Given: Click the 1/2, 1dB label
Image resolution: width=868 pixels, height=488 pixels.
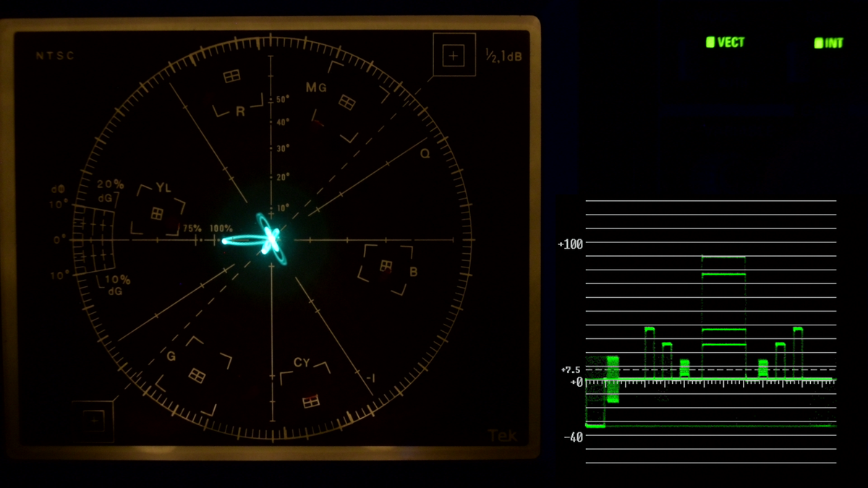Looking at the screenshot, I should point(503,55).
